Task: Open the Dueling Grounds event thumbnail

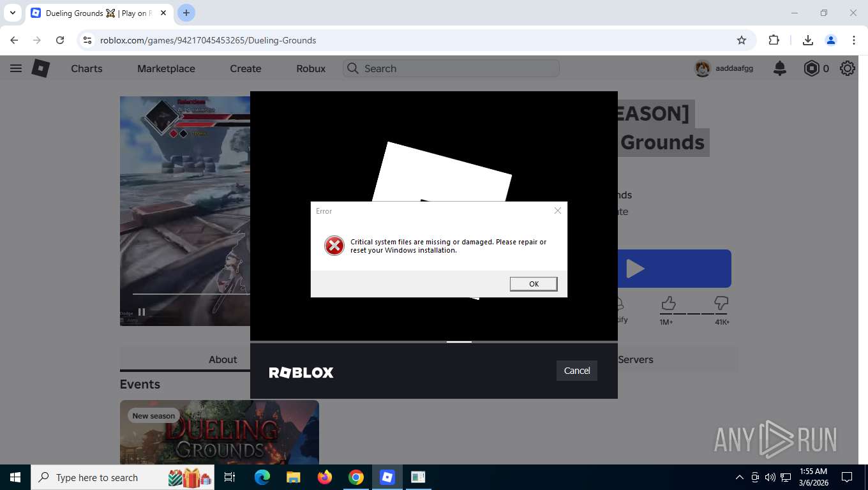Action: coord(220,432)
